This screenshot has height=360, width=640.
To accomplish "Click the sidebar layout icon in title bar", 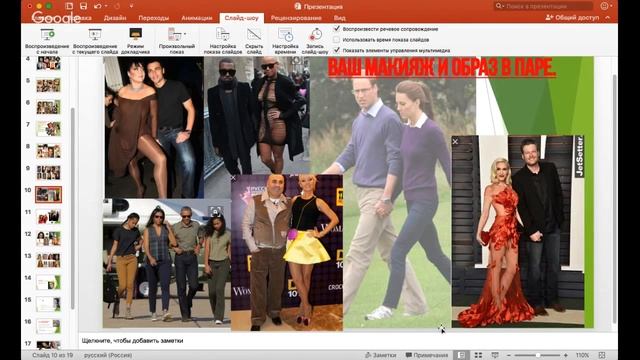I will (69, 6).
